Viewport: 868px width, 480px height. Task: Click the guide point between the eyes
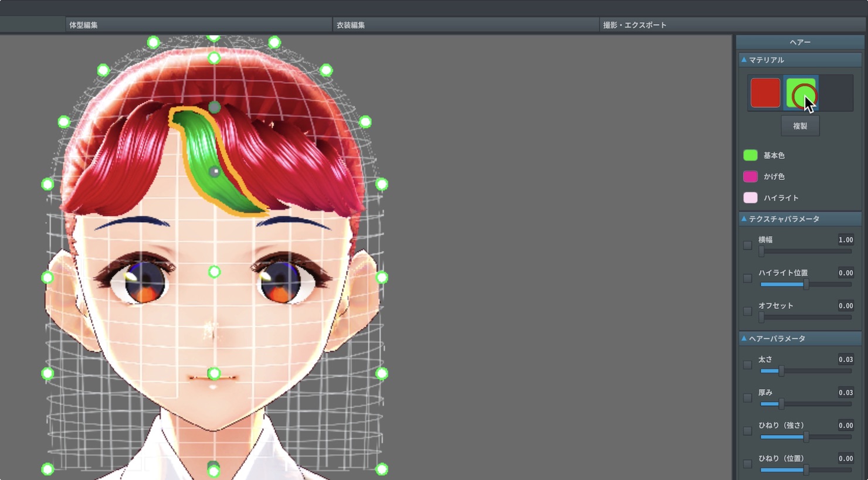pyautogui.click(x=214, y=272)
